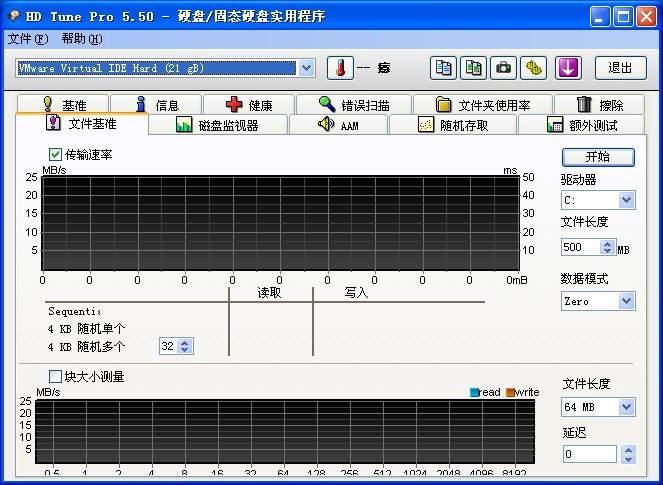Expand the 数据模式 Zero pattern dropdown
Image resolution: width=663 pixels, height=485 pixels.
tap(626, 301)
